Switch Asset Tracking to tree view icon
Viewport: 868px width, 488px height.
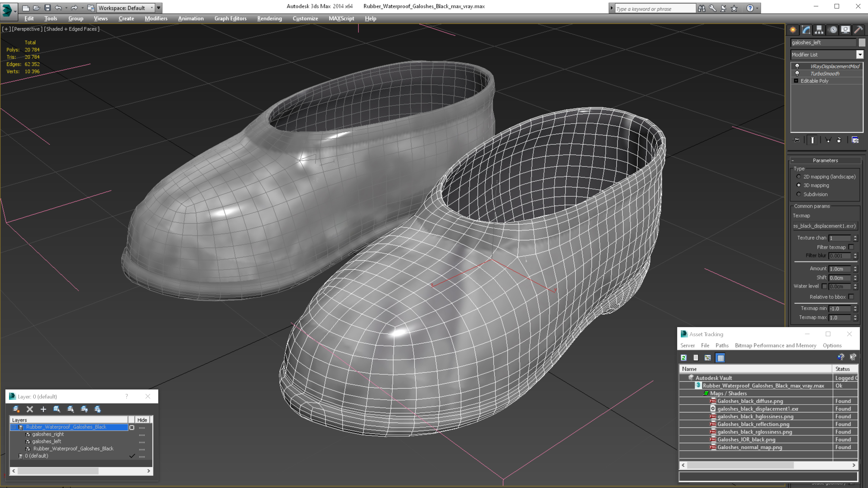(708, 358)
